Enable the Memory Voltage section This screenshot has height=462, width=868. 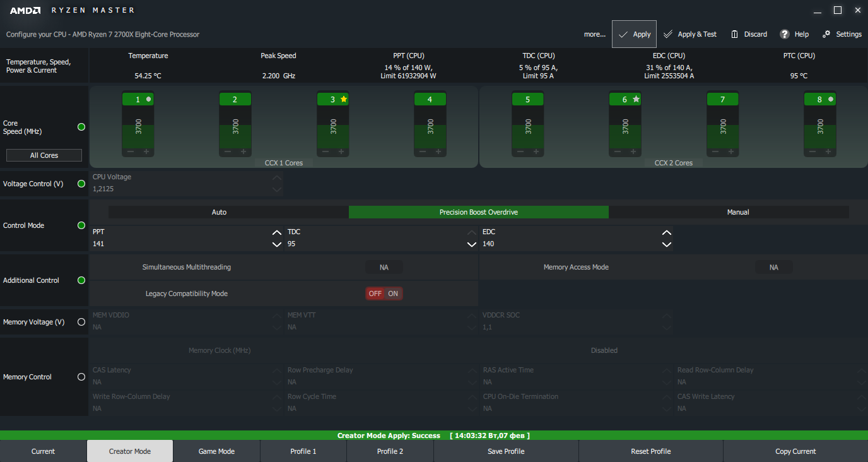click(x=81, y=322)
